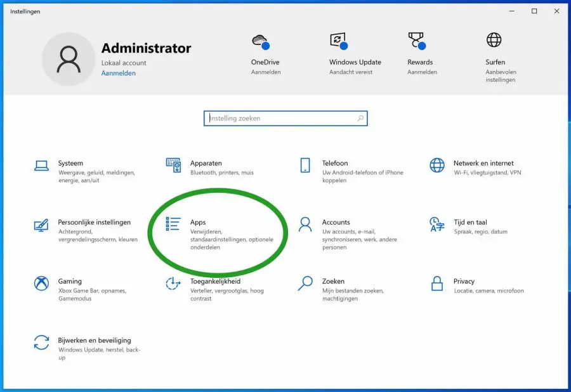Click the Telefoon phone icon
This screenshot has width=571, height=392.
coord(305,166)
